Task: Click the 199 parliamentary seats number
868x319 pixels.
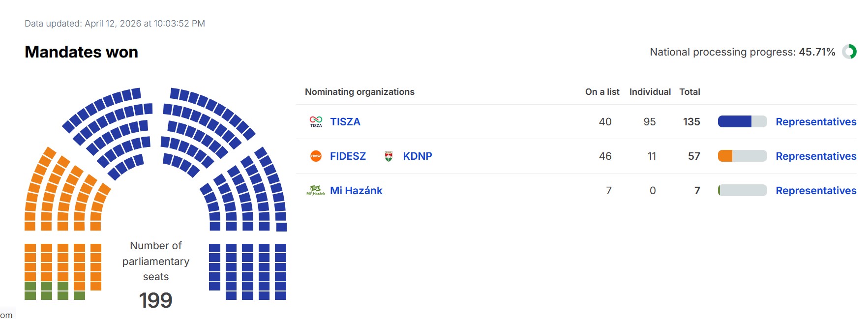Action: tap(155, 300)
